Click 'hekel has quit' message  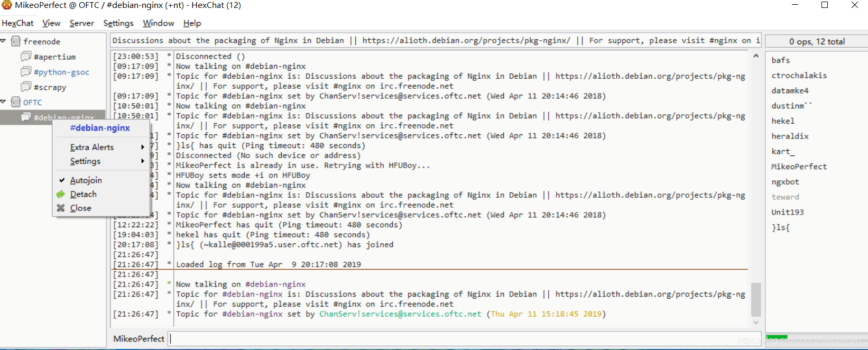coord(272,235)
